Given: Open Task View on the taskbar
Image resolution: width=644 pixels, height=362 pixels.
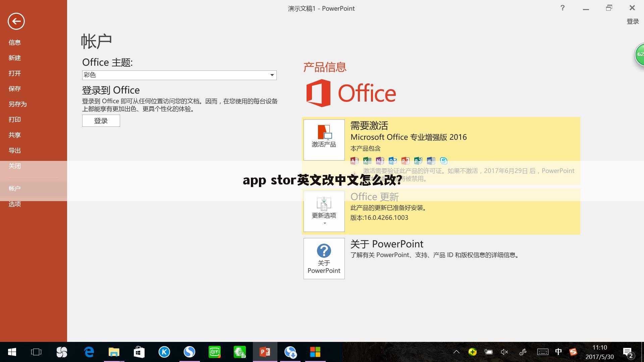Looking at the screenshot, I should [36, 352].
